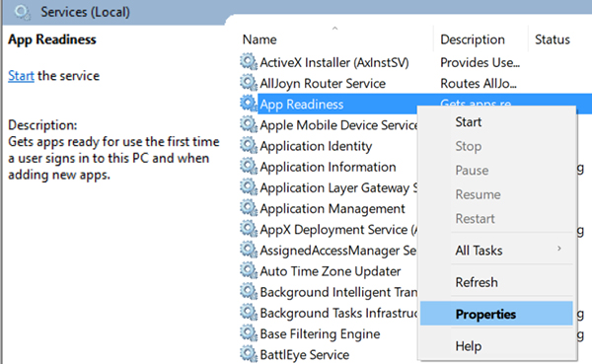Select the Base Filtering Engine service
This screenshot has height=364, width=592.
pos(320,333)
